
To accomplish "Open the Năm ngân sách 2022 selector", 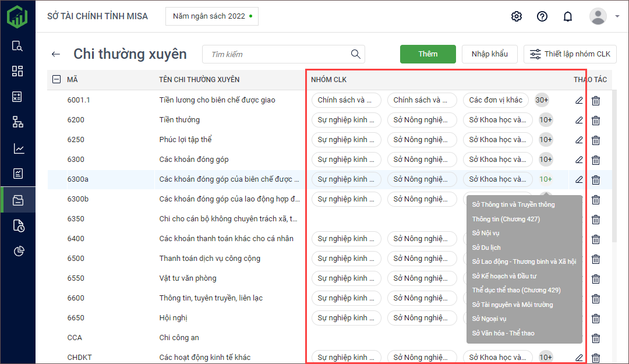I will [211, 16].
